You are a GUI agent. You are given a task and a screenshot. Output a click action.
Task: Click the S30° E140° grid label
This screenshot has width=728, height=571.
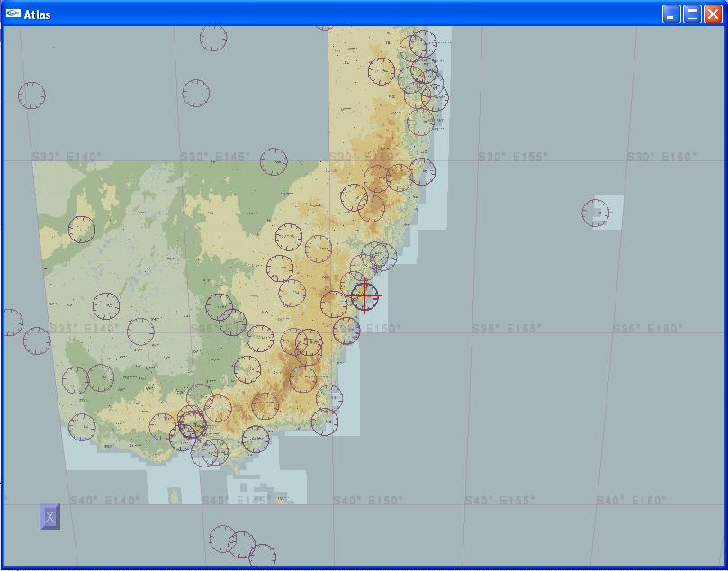[67, 157]
